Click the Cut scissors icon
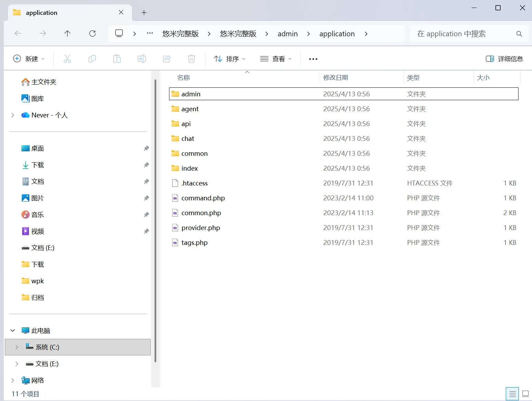The width and height of the screenshot is (532, 401). point(67,59)
